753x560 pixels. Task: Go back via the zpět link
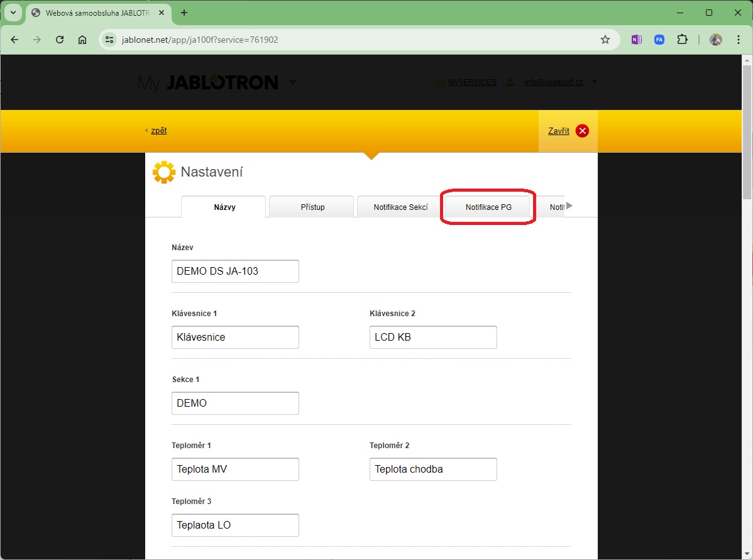(158, 131)
